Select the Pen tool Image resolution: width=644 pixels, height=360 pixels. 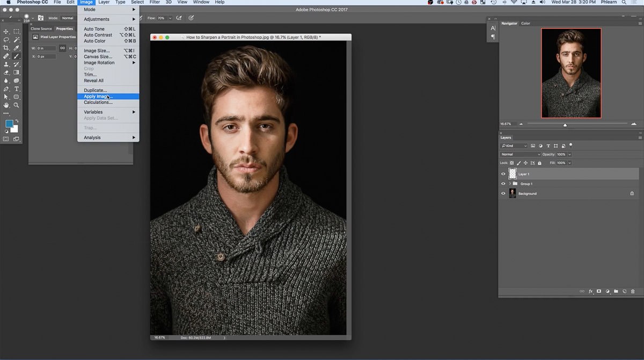[6, 89]
